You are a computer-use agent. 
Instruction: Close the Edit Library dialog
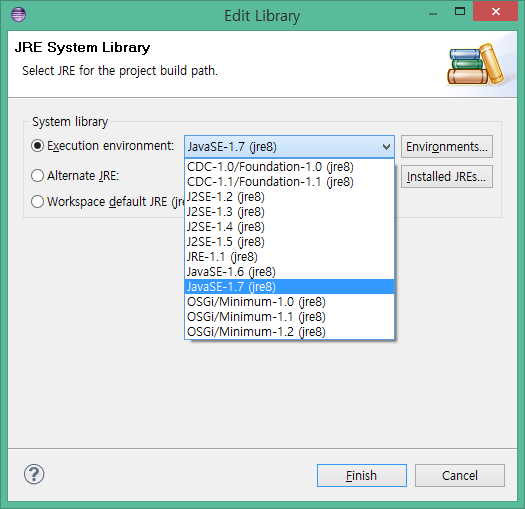(496, 12)
